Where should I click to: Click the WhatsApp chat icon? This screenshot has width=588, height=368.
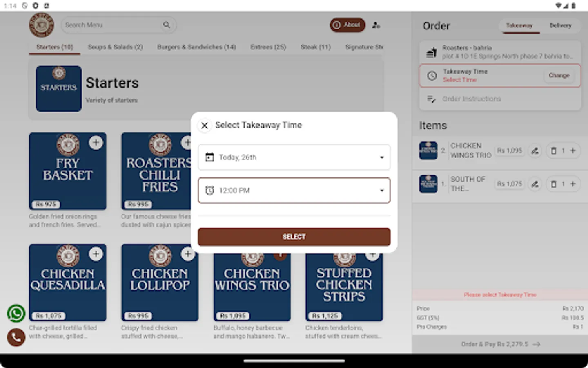(16, 313)
